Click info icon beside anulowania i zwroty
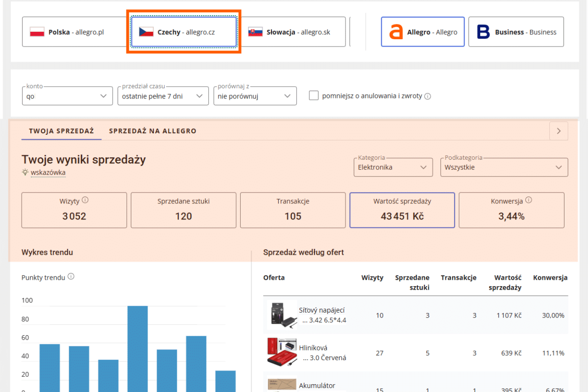 pos(427,97)
